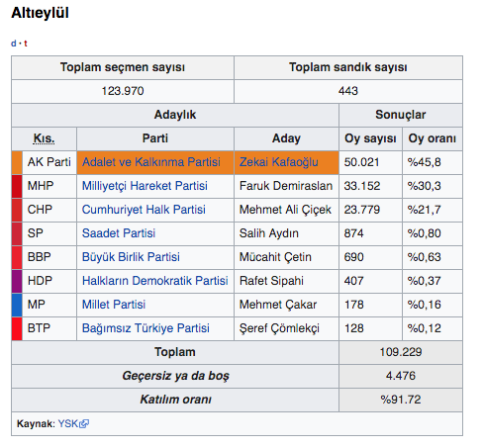Click the 'Adaylık' section header
483x448 pixels.
(175, 115)
